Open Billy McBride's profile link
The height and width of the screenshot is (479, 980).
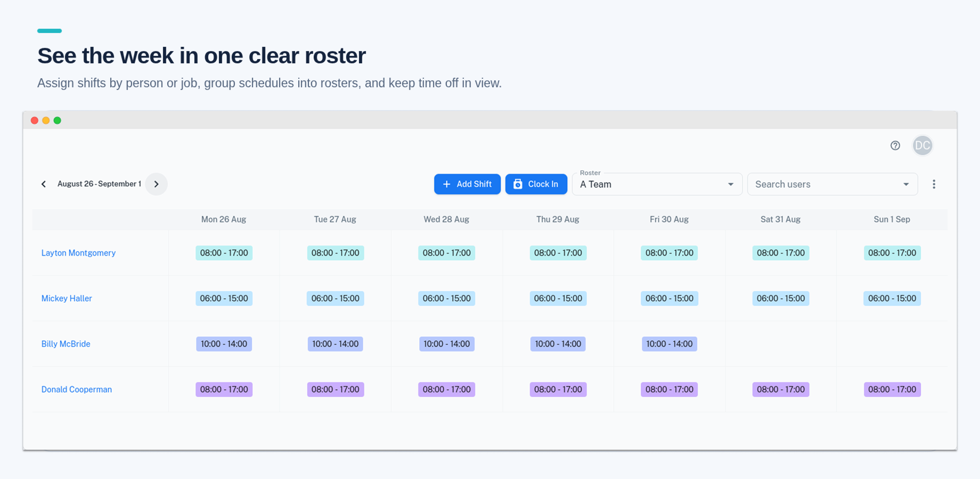[66, 344]
